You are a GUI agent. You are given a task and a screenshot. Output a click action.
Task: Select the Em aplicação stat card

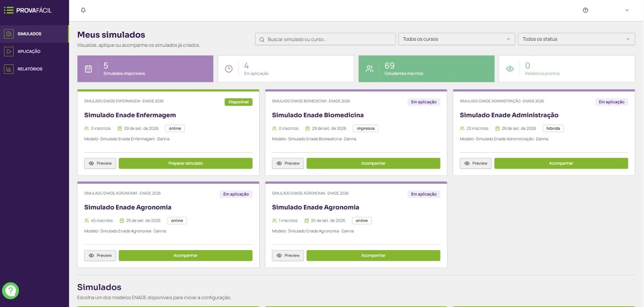pos(286,69)
